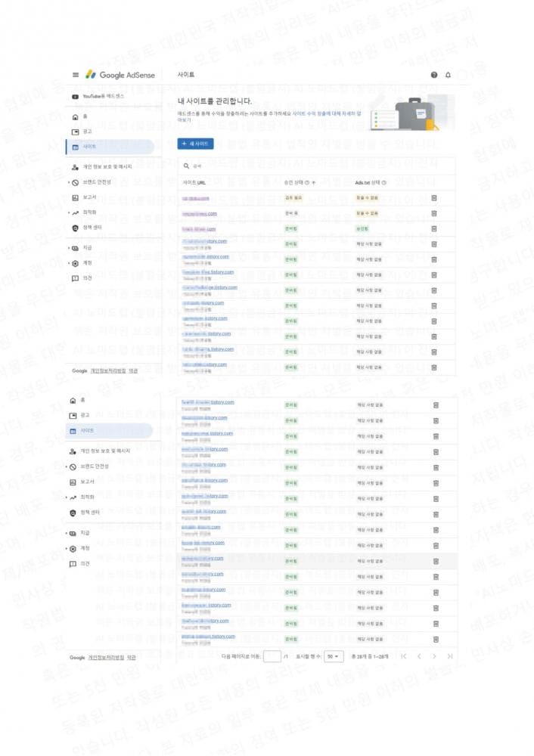Open 보고서 in the first sidebar
This screenshot has width=534, height=756.
tap(85, 197)
